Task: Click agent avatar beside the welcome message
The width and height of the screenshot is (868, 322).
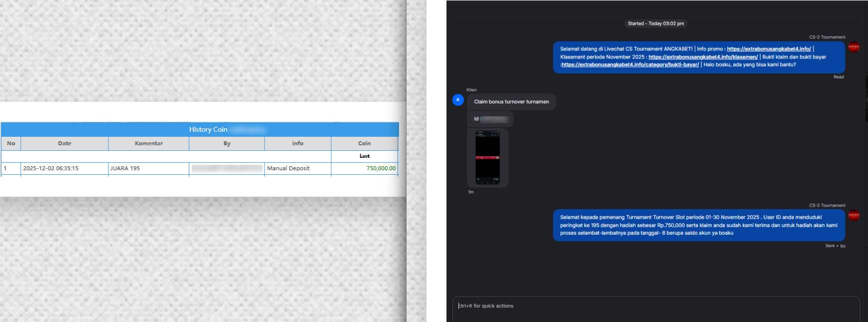Action: pos(854,47)
